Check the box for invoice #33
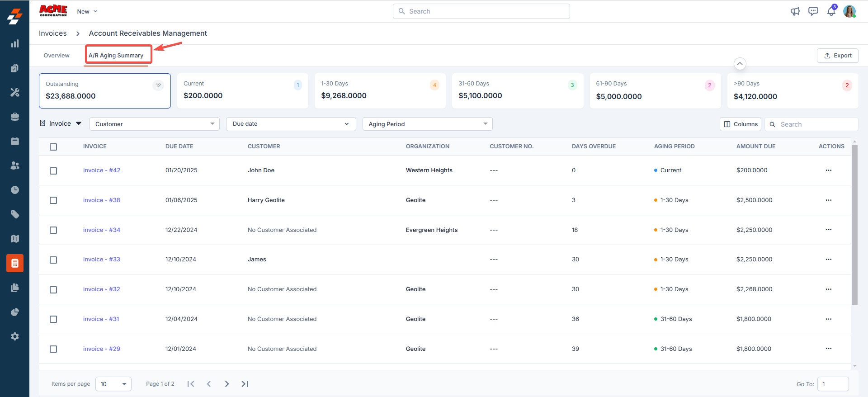This screenshot has height=397, width=868. (53, 260)
